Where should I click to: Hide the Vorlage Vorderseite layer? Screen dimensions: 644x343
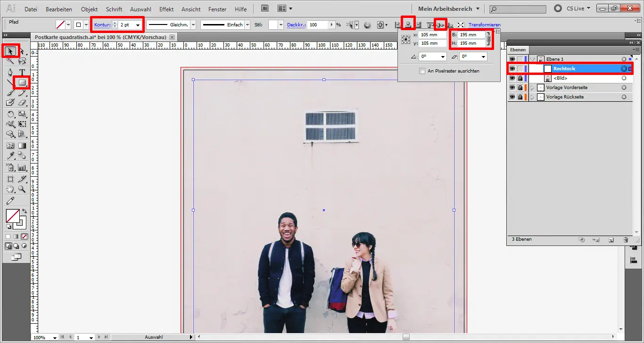pos(512,87)
